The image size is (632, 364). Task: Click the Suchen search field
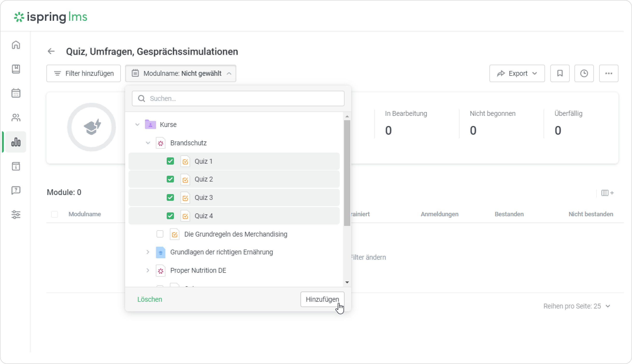coord(238,98)
